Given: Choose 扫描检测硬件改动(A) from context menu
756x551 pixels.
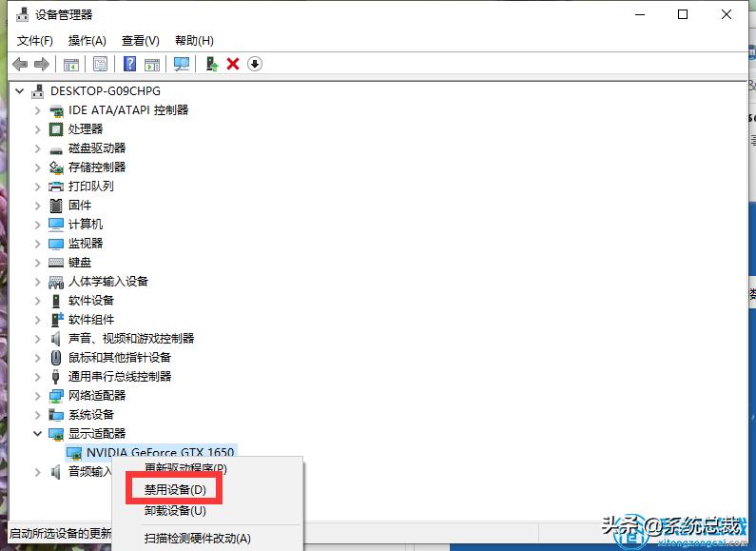Looking at the screenshot, I should (197, 539).
